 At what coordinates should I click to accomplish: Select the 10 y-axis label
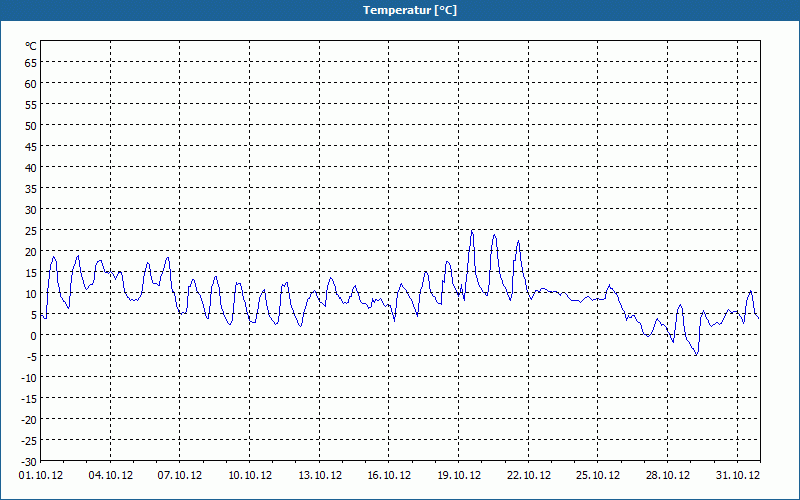tap(31, 294)
